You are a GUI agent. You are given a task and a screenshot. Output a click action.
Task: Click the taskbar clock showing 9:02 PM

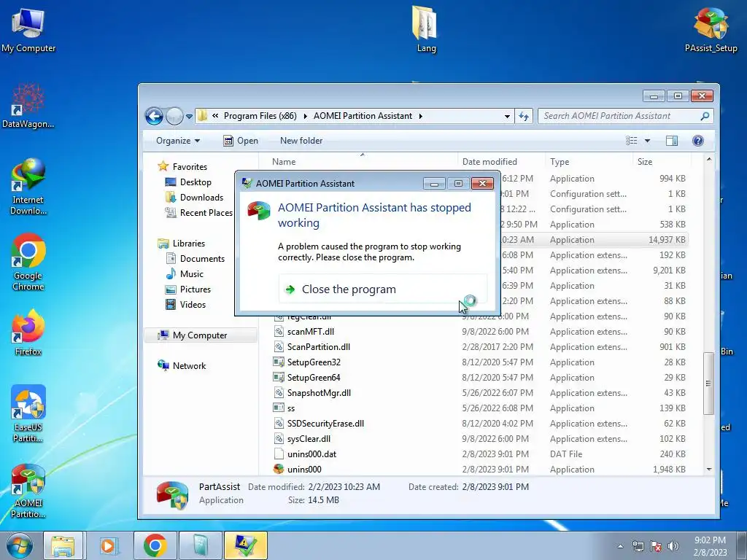(710, 546)
